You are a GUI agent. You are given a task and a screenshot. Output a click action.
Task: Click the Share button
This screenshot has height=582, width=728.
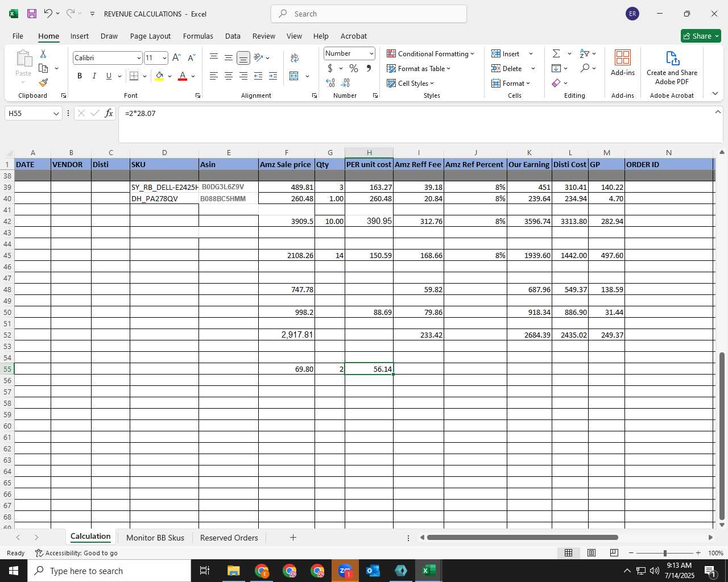coord(701,36)
